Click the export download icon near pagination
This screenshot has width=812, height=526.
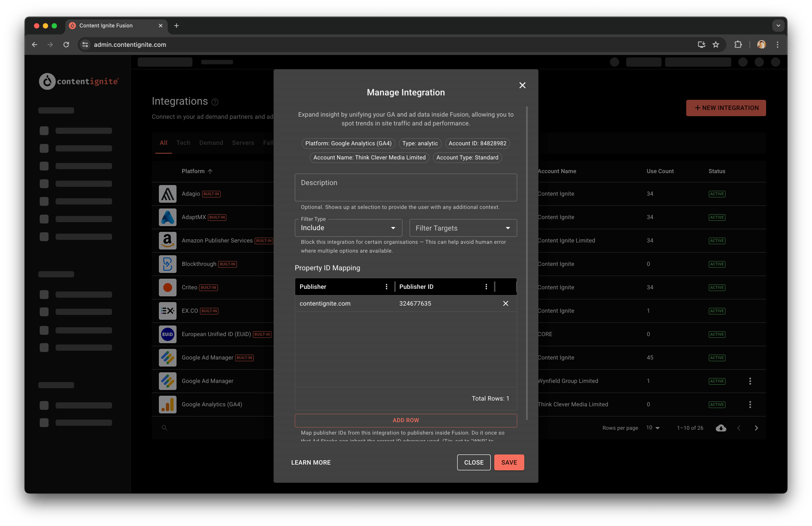click(721, 428)
